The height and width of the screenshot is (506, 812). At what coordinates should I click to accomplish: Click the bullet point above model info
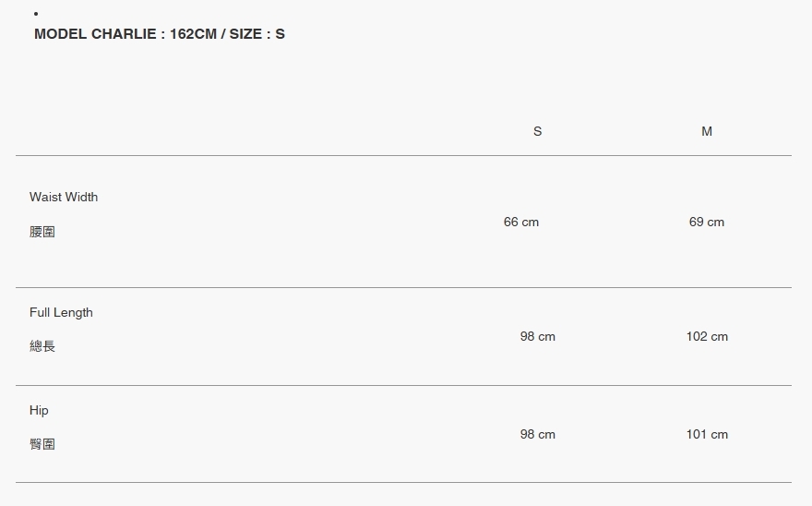(x=36, y=14)
